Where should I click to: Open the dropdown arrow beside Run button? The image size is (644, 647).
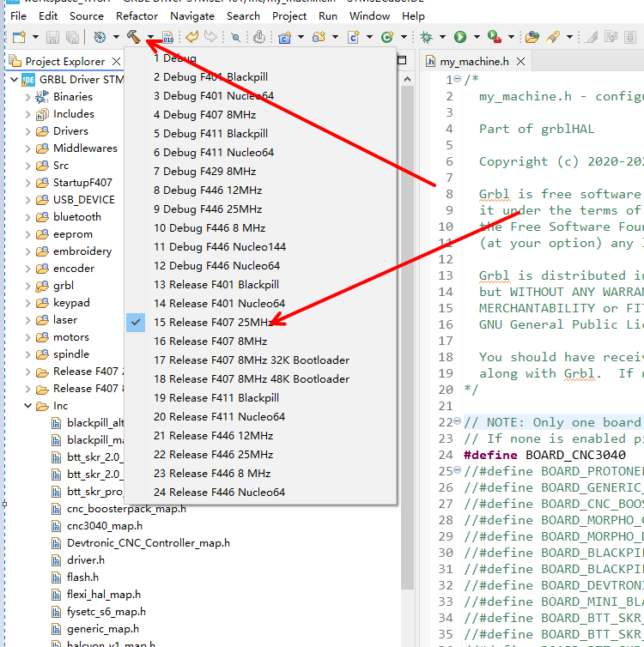[x=476, y=38]
